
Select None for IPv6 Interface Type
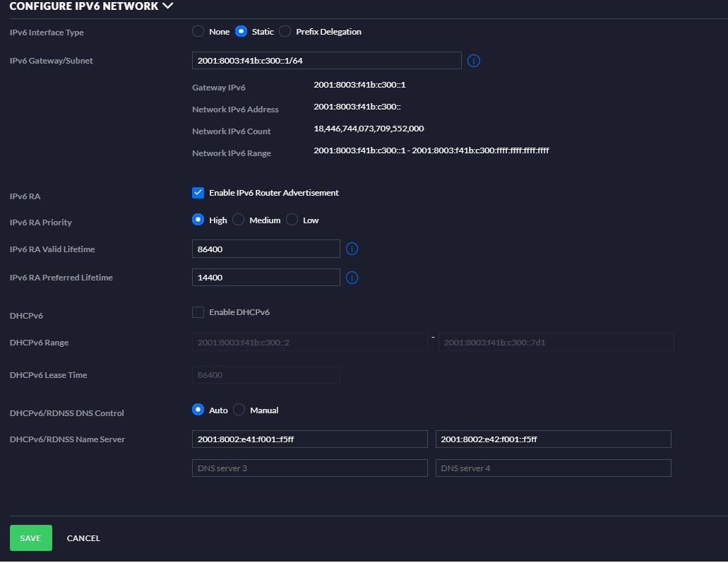198,32
